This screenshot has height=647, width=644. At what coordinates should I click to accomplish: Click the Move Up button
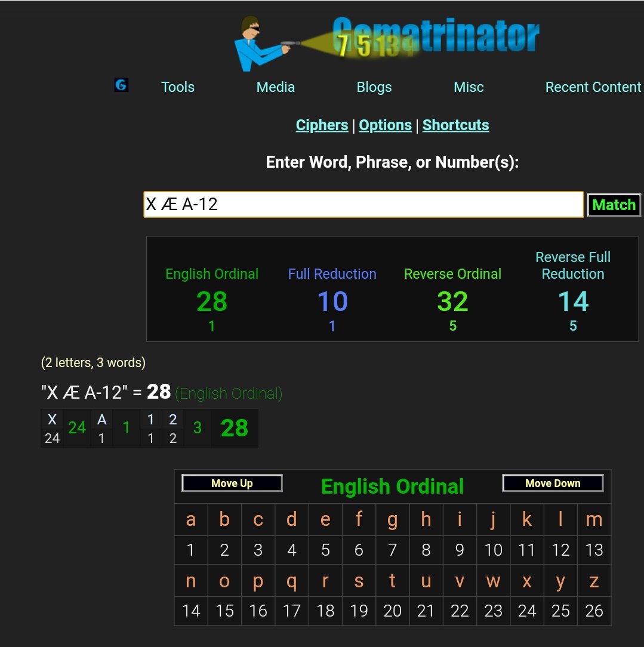coord(232,483)
